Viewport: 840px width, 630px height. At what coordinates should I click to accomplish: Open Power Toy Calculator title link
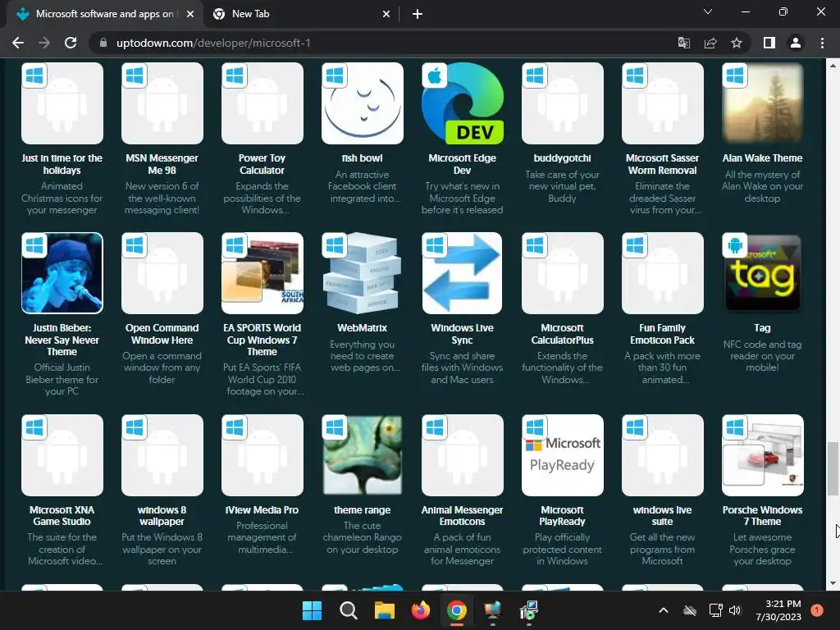tap(262, 164)
